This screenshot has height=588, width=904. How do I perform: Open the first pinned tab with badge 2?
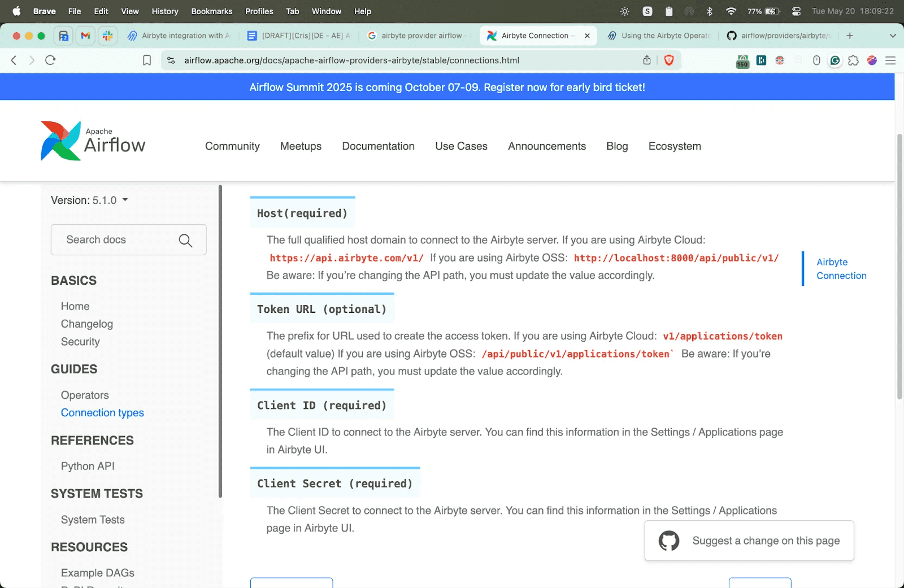[x=63, y=36]
